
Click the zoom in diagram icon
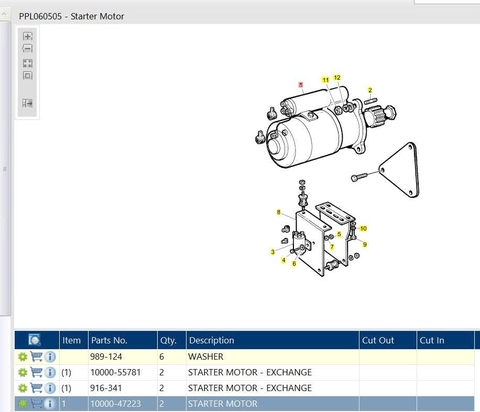tap(28, 36)
